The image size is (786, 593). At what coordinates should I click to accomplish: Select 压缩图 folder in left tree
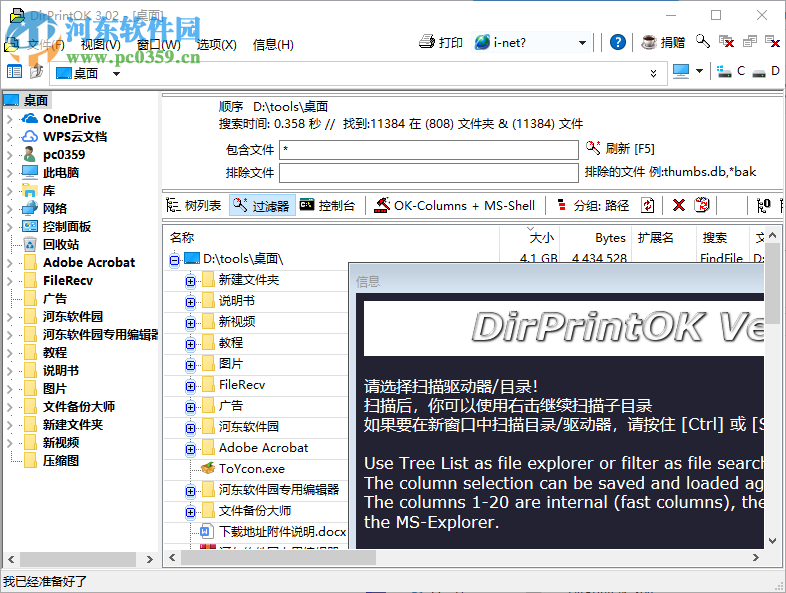tap(61, 461)
